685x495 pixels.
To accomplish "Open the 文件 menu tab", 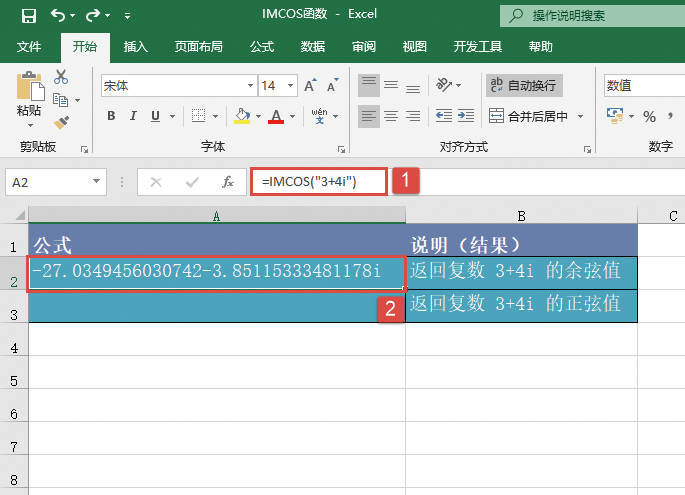I will click(x=30, y=46).
